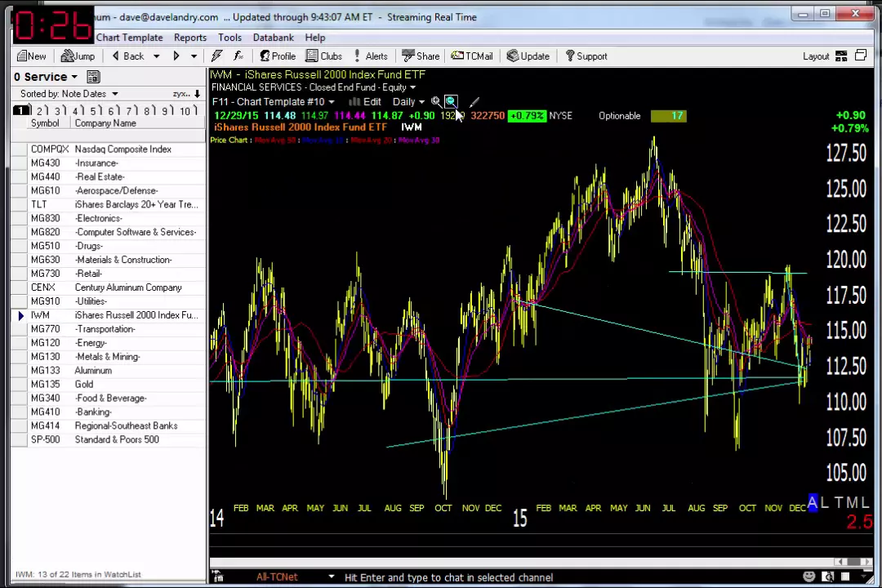Open Support from the toolbar

pos(586,56)
